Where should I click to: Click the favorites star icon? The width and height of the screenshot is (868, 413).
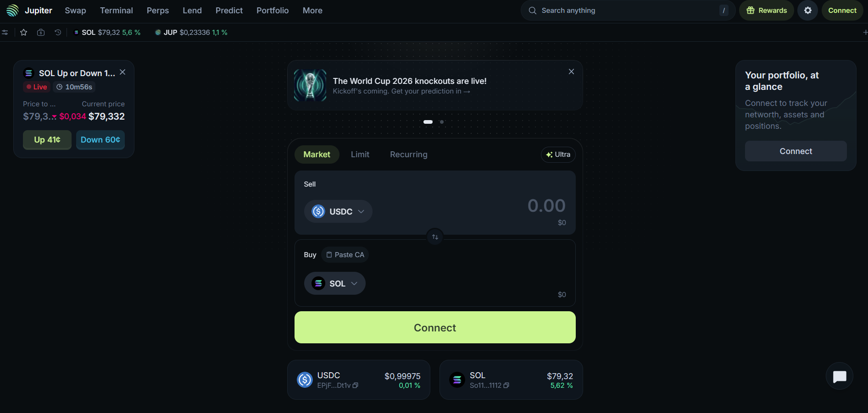[x=24, y=33]
